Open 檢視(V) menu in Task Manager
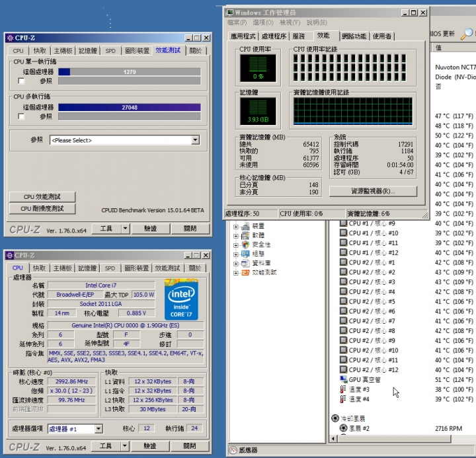476x458 pixels. [290, 22]
